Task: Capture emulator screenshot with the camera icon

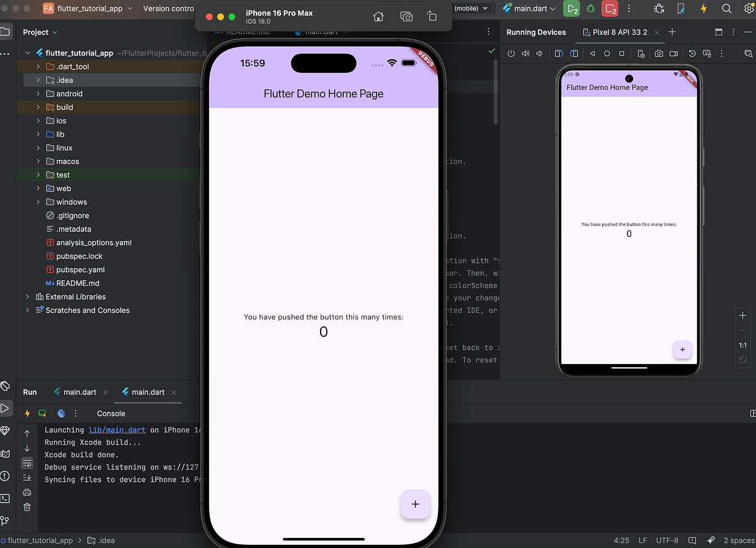Action: 659,54
